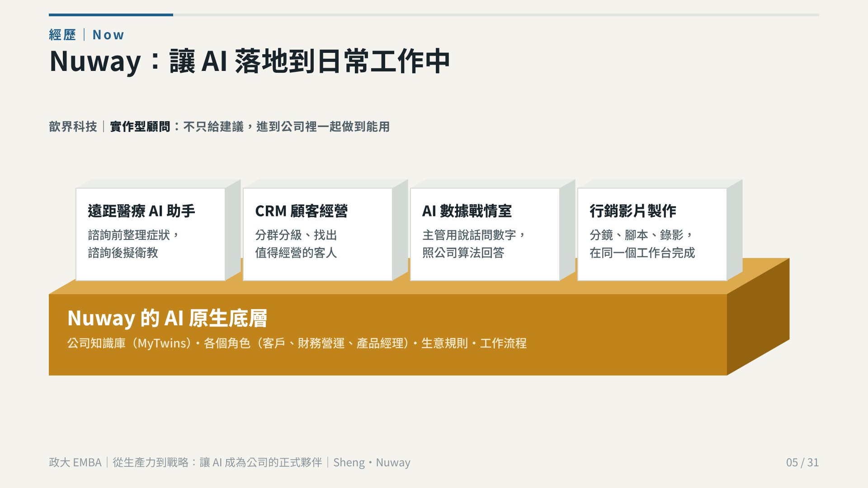868x488 pixels.
Task: Click the subtitle text '歆界科技'
Action: click(x=73, y=127)
